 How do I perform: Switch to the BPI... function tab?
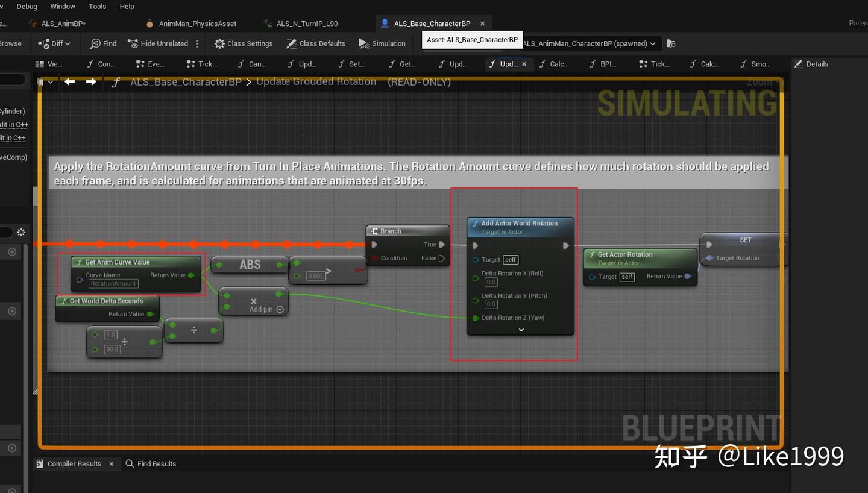click(x=602, y=64)
